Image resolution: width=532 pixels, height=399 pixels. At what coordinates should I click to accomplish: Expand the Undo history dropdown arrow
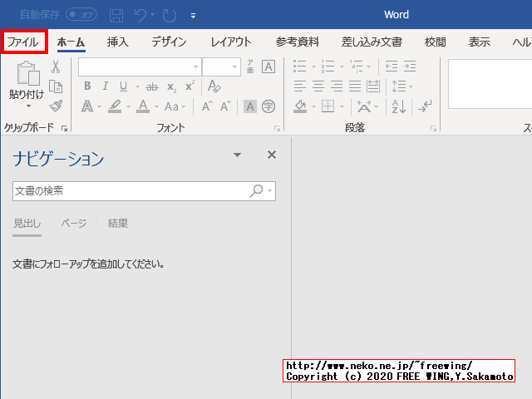click(153, 15)
